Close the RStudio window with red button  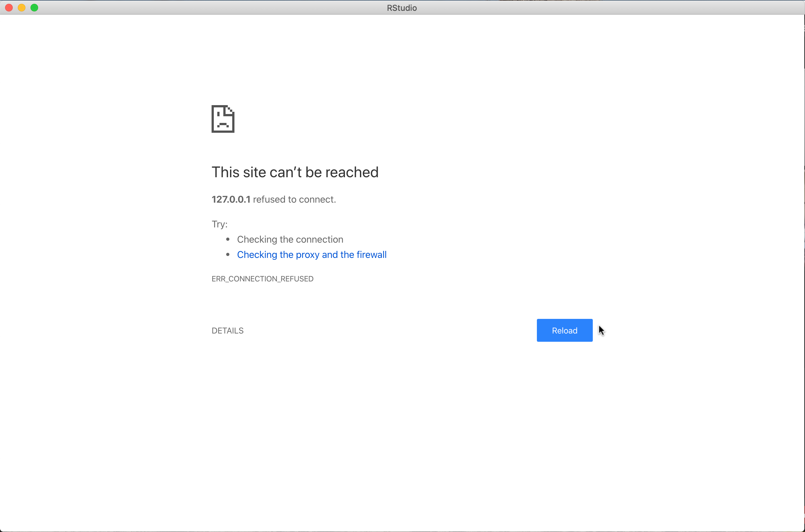pyautogui.click(x=9, y=8)
